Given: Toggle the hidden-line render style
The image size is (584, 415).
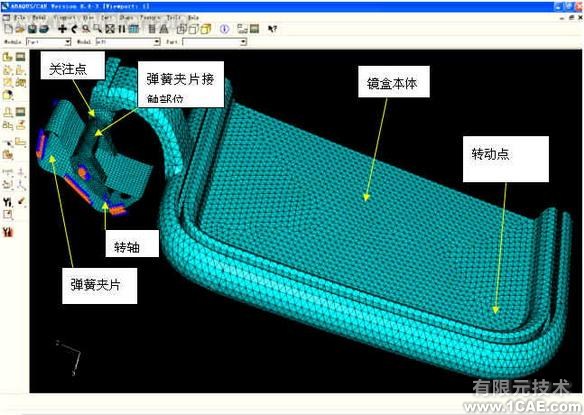Looking at the screenshot, I should point(193,29).
